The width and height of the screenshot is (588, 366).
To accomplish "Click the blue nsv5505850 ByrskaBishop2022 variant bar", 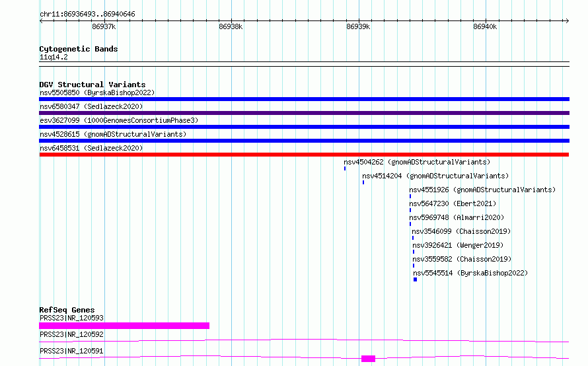I will tap(304, 99).
